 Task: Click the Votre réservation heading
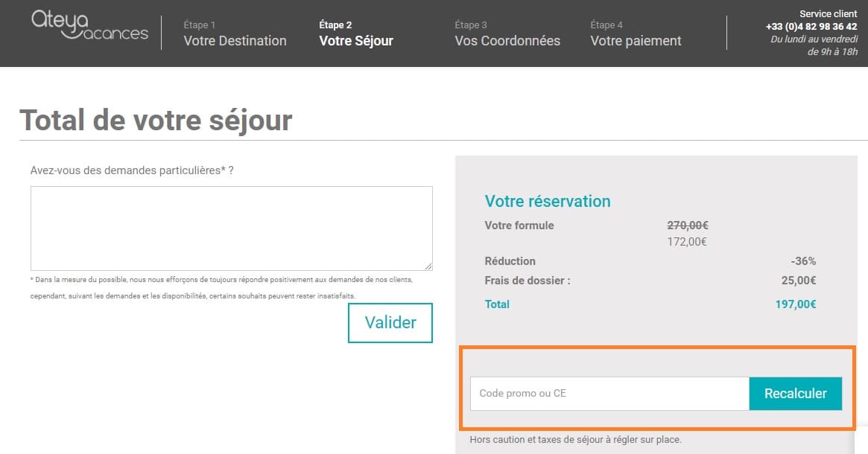[548, 201]
